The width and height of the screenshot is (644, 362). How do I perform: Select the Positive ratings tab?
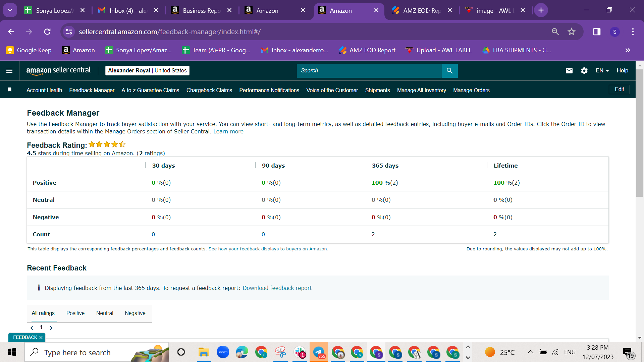(x=75, y=313)
